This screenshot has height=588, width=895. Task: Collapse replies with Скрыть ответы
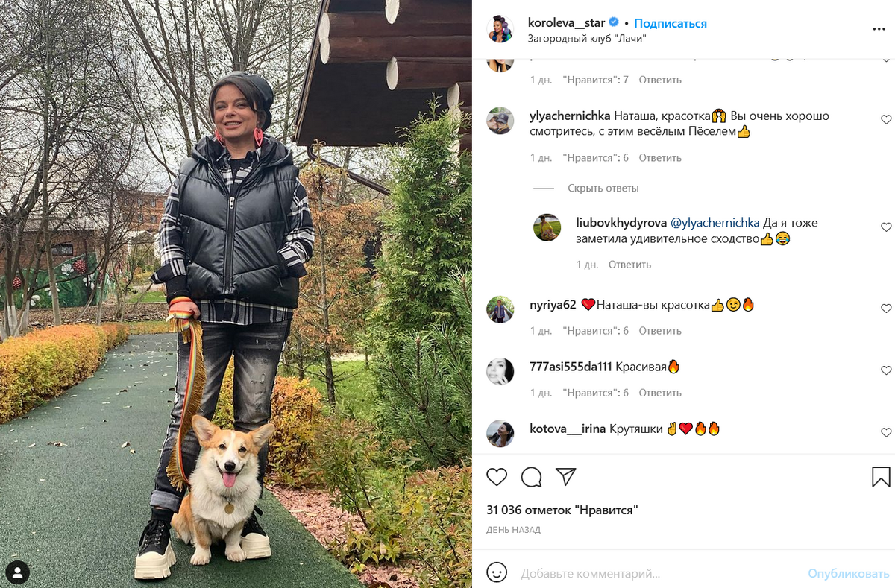pos(603,188)
